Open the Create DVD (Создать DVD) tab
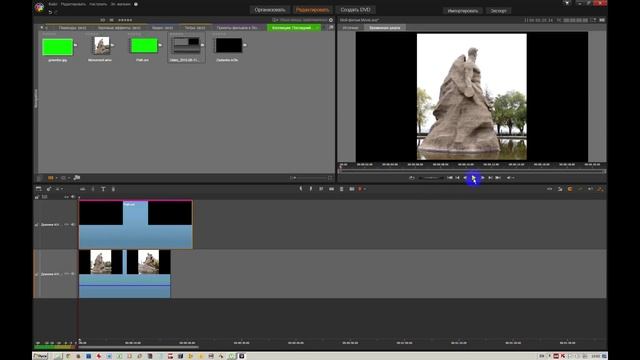Viewport: 640px width, 360px height. [x=356, y=10]
